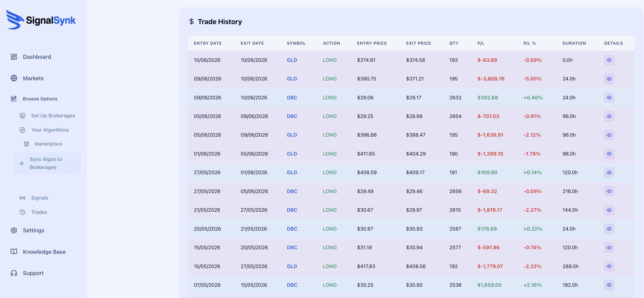The height and width of the screenshot is (298, 644).
Task: Open Settings from sidebar
Action: click(33, 230)
